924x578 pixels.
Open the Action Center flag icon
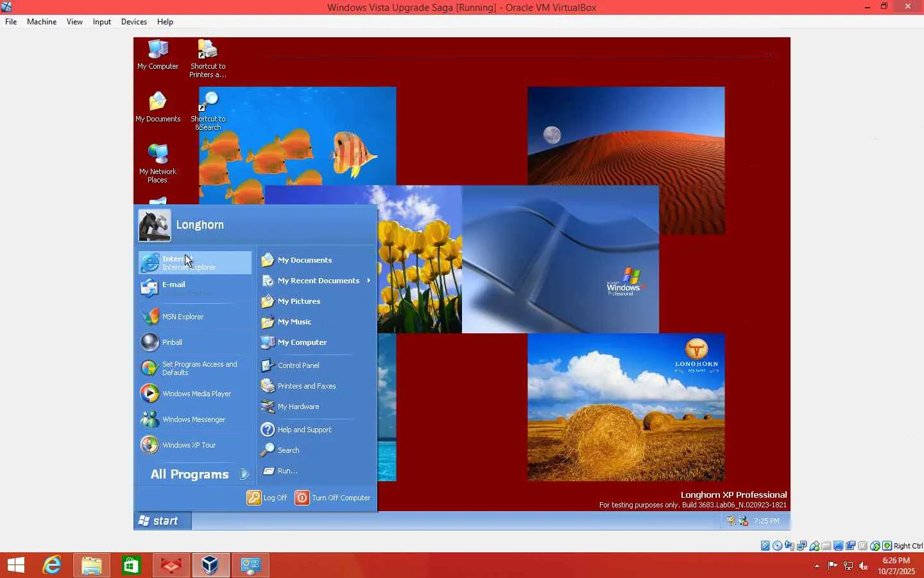833,566
